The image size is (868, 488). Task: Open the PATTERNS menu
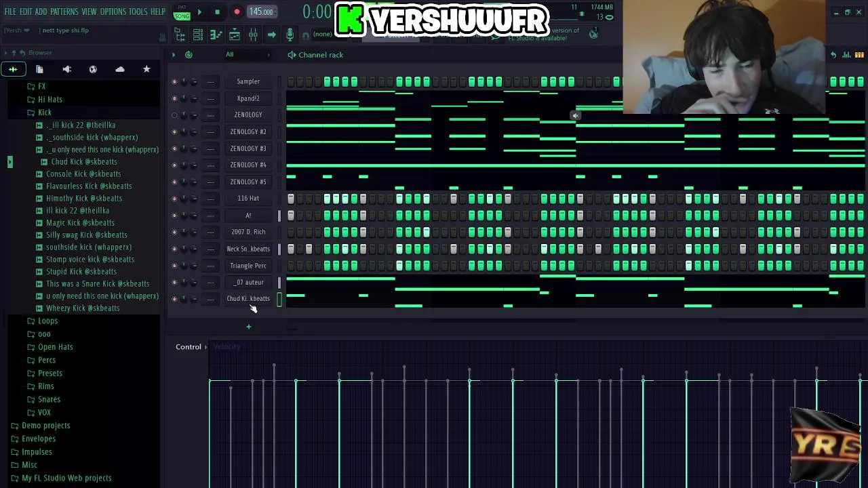coord(64,12)
